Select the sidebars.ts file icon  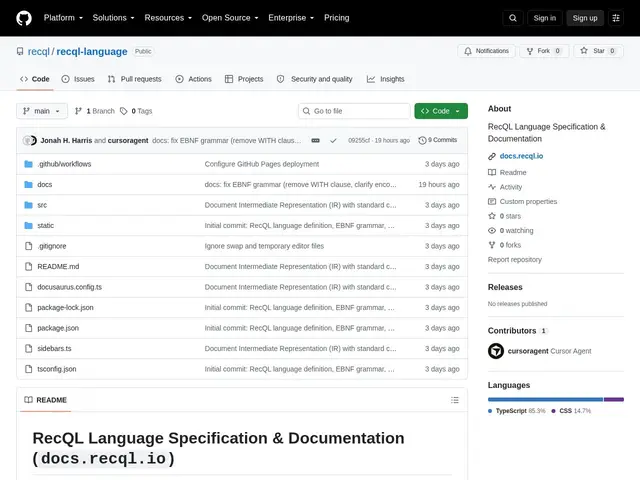point(28,348)
